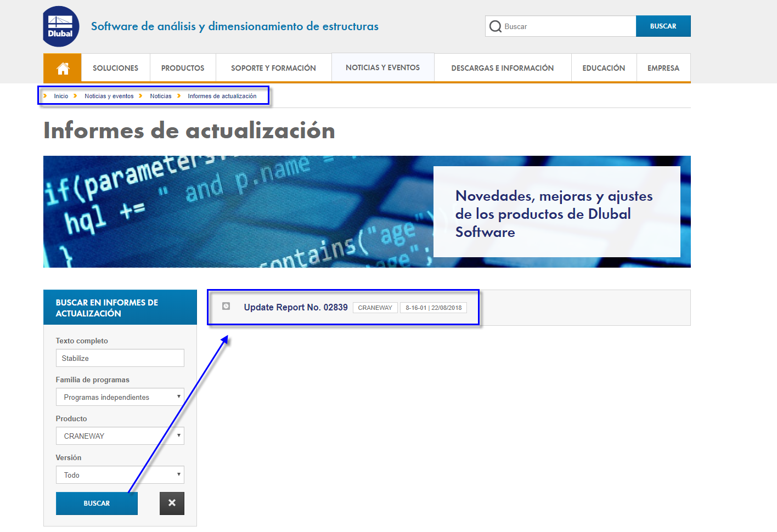Viewport: 777px width, 532px height.
Task: Click the clock icon beside Update Report
Action: 226,306
